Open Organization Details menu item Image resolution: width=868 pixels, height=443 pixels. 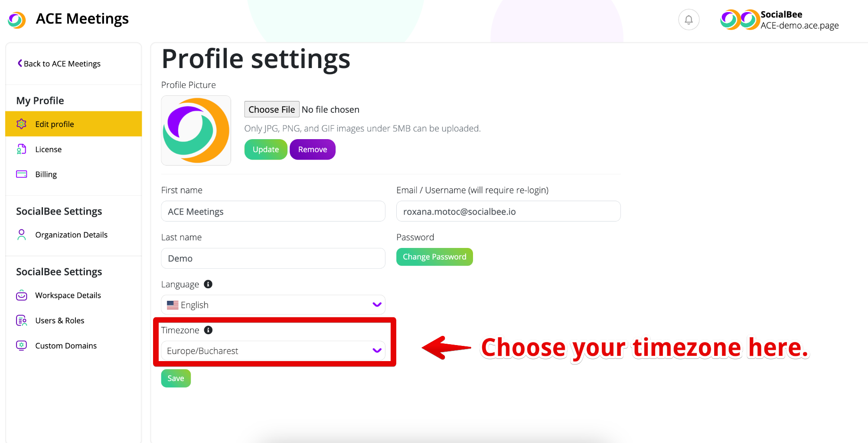(71, 235)
